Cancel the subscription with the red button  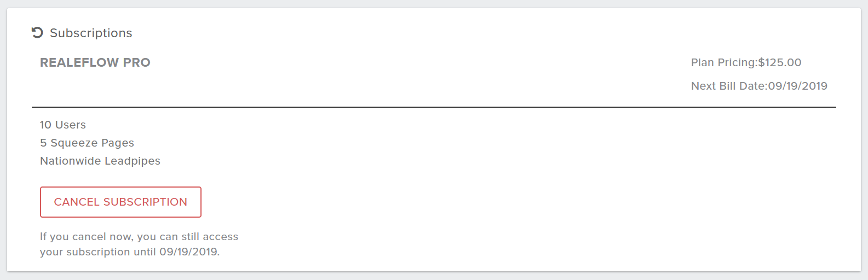point(120,202)
